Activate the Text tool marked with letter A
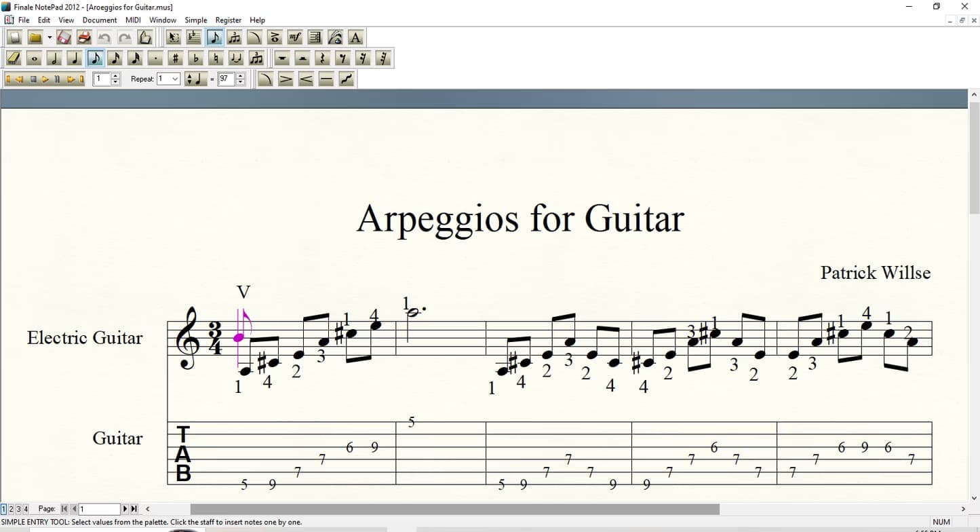The image size is (980, 532). pos(355,37)
